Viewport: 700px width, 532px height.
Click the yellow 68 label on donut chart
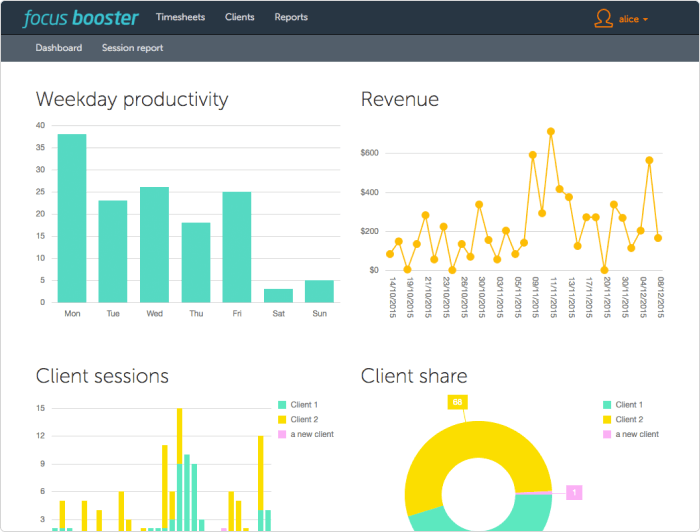457,402
